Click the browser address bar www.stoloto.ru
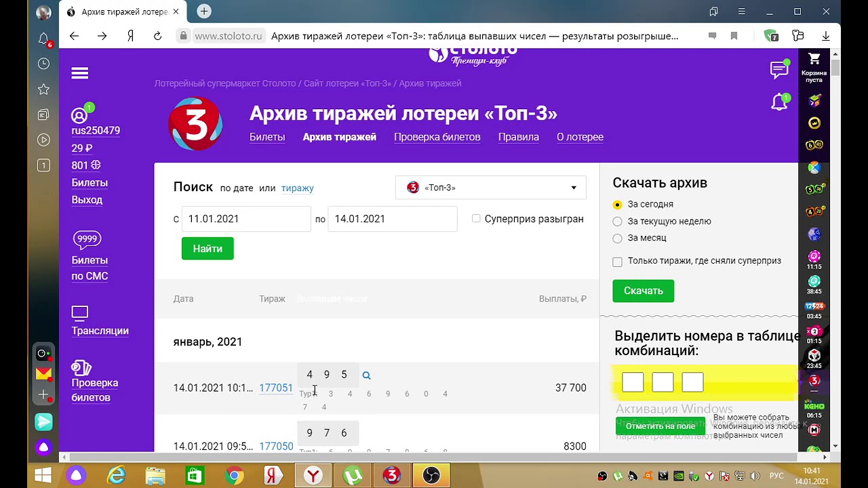Viewport: 868px width, 488px height. (x=228, y=37)
